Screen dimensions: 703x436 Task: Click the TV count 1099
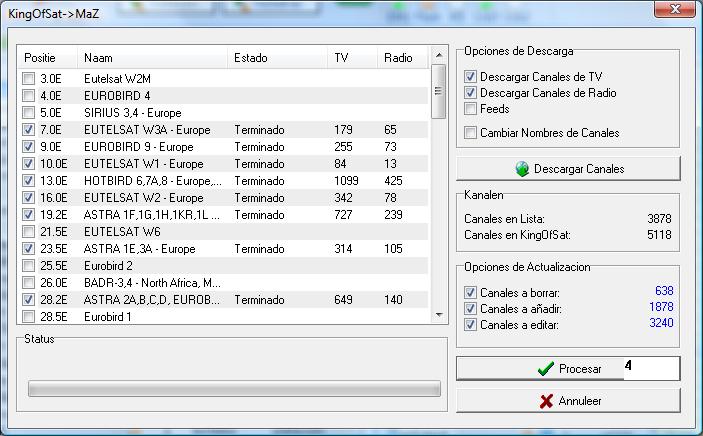(x=346, y=181)
